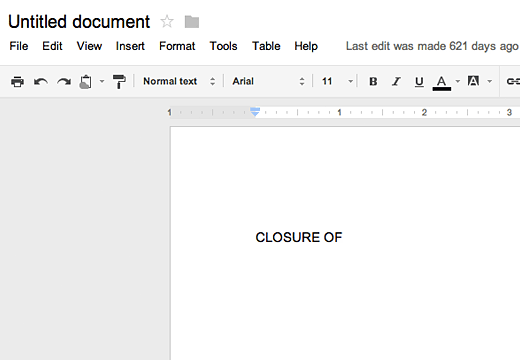Open the Format menu

click(177, 46)
